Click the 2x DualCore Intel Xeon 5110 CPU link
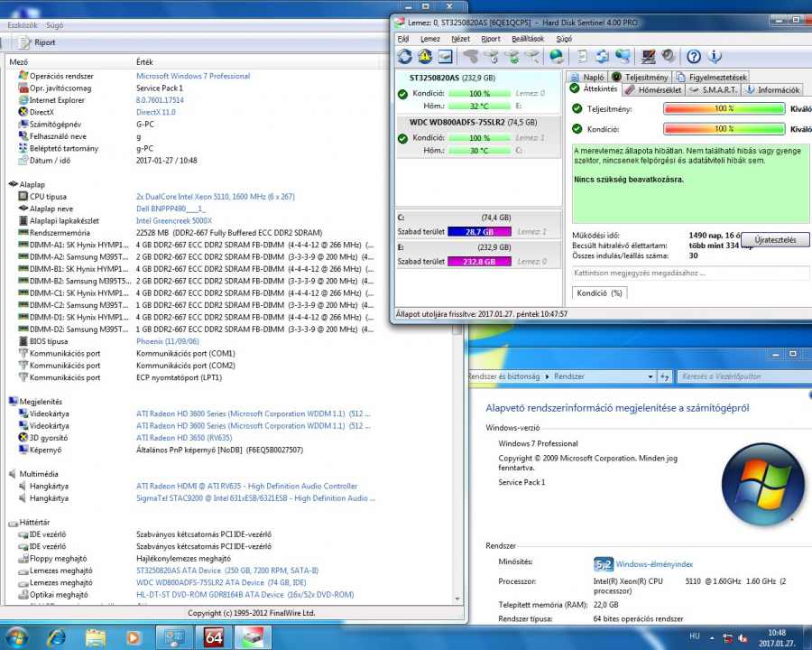The image size is (812, 650). [215, 197]
